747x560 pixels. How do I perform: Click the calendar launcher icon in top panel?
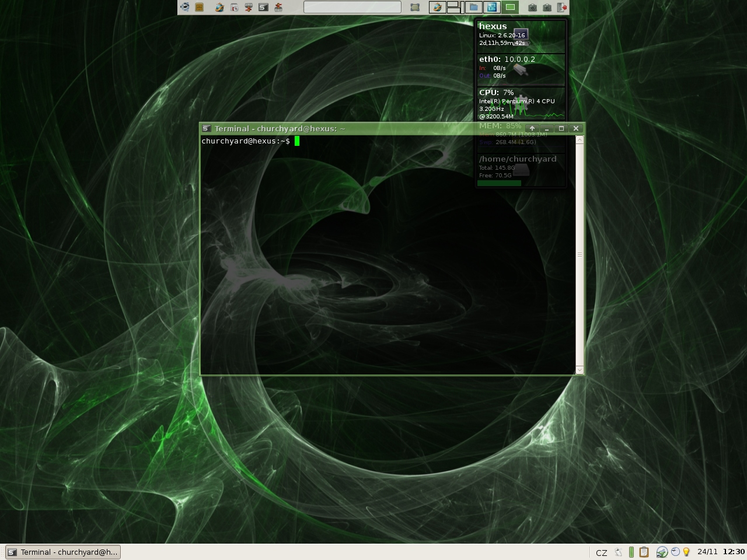click(234, 7)
